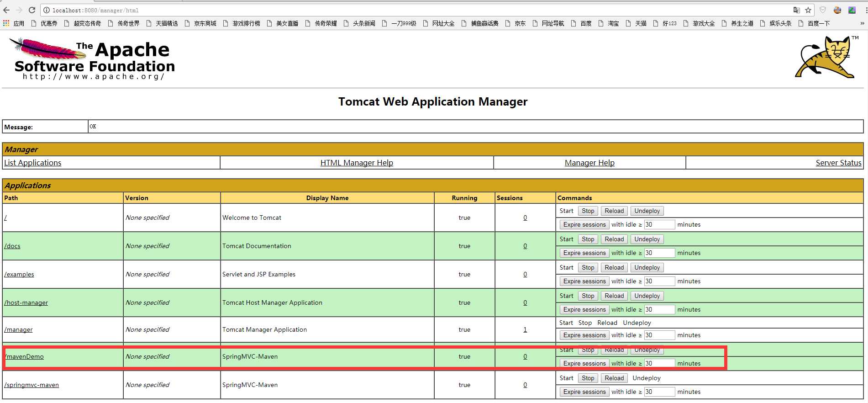Open the 优惠券 bookmark

click(44, 23)
